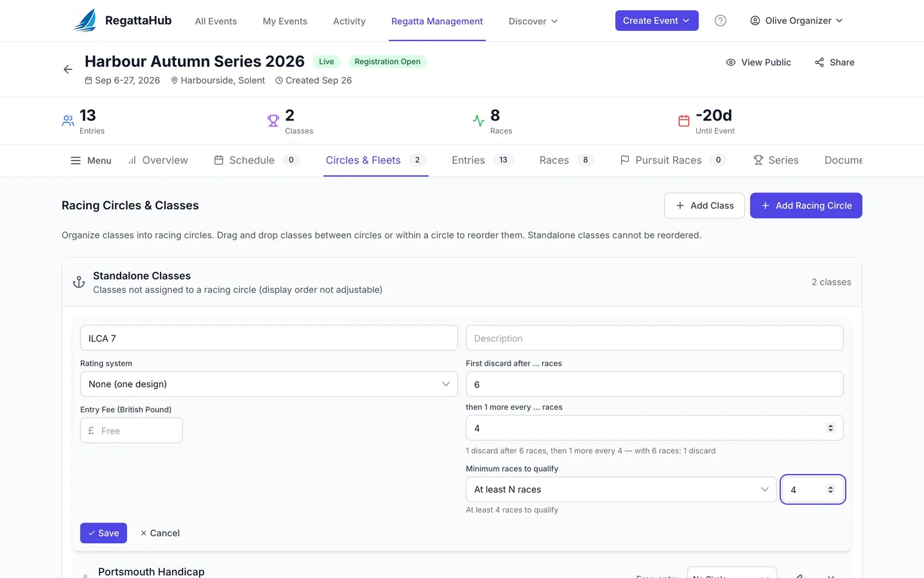Click the flag icon on Pursuit Races tab

[624, 160]
